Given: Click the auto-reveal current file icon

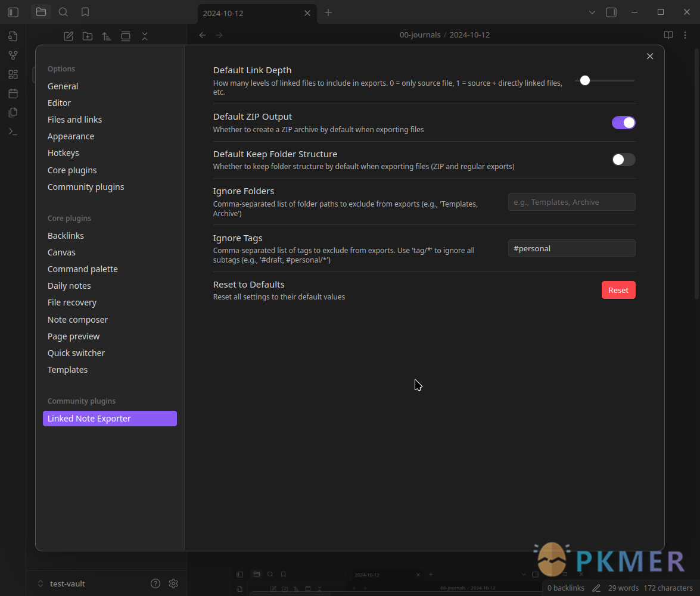Looking at the screenshot, I should point(126,36).
